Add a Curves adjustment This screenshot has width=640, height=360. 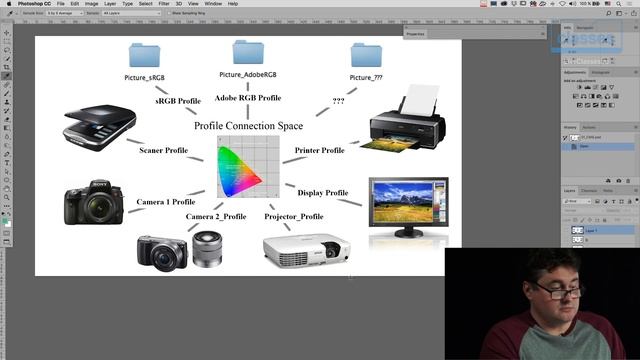(x=596, y=87)
